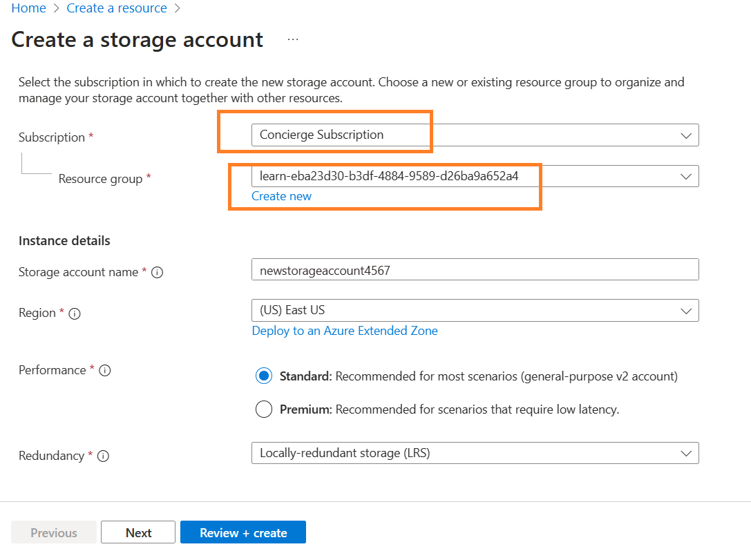This screenshot has width=751, height=560.
Task: Click info icon beside Region label
Action: click(x=75, y=313)
